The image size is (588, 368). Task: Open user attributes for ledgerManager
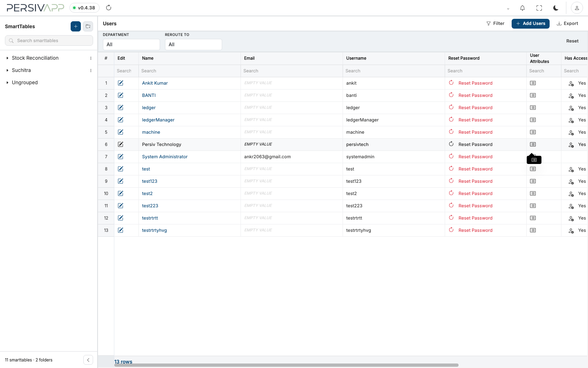click(x=533, y=120)
